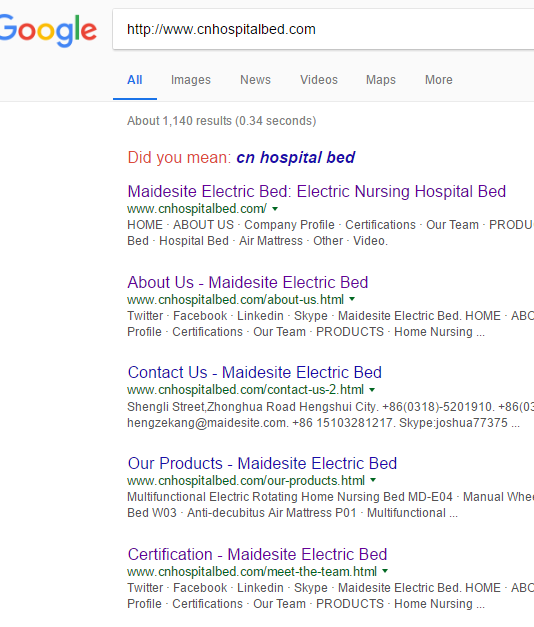Expand arrow beside our-products.html URL
534x627 pixels.
(x=373, y=480)
